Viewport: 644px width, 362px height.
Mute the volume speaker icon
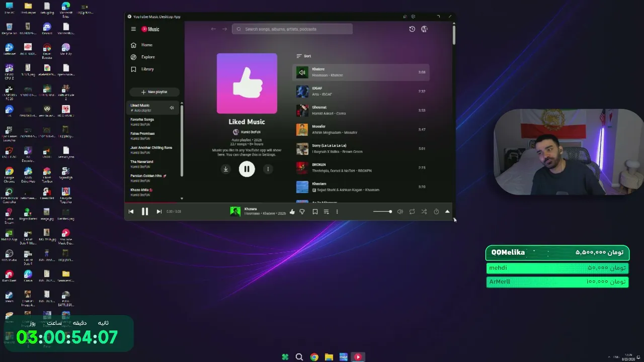click(400, 212)
